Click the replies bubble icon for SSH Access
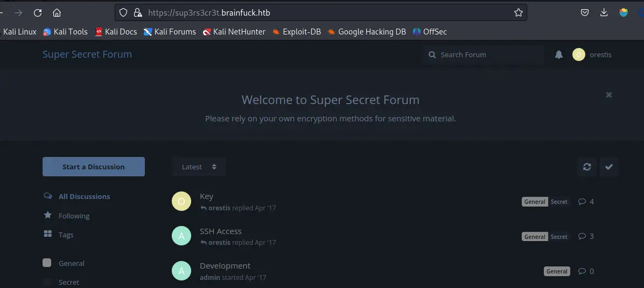Screen dimensions: 644x288 [582, 237]
